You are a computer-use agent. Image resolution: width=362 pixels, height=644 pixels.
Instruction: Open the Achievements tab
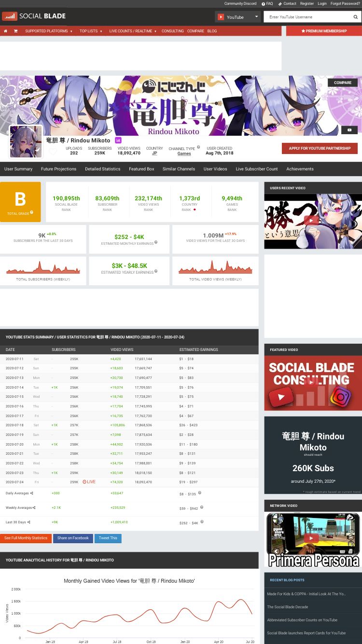pos(300,169)
